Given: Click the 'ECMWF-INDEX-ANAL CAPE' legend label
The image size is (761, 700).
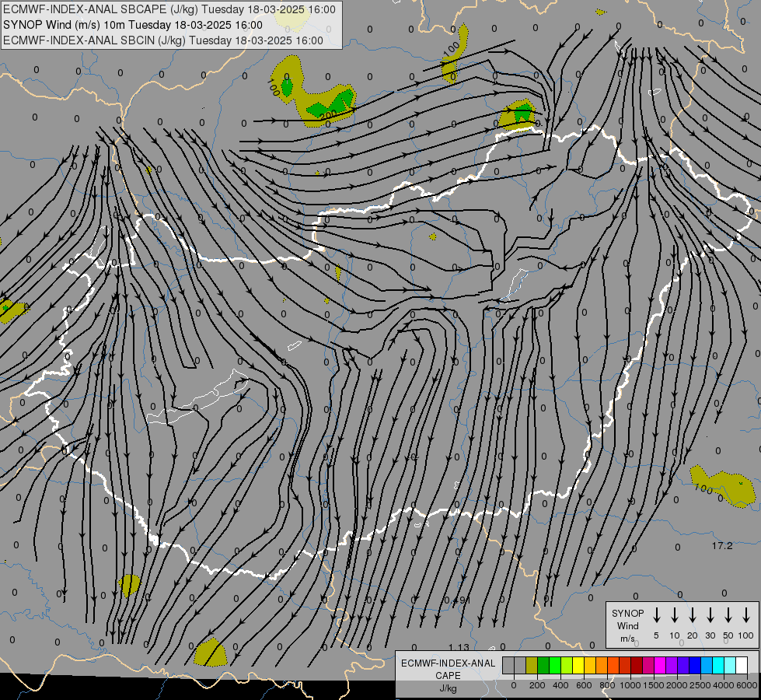Looking at the screenshot, I should tap(448, 670).
